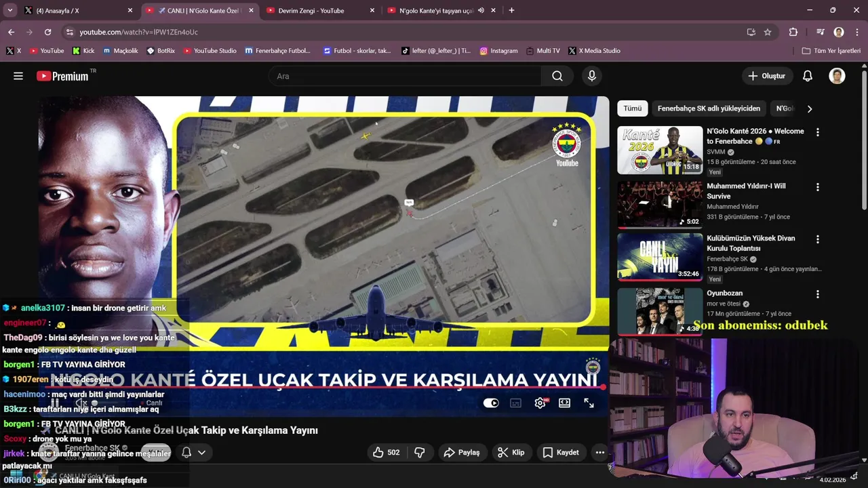Pause the live video
868x488 pixels.
point(56,403)
